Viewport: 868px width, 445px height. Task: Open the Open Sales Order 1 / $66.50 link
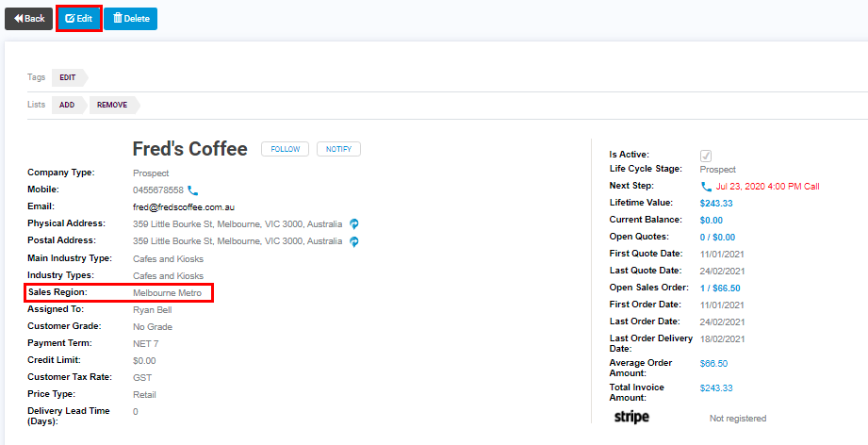click(720, 288)
